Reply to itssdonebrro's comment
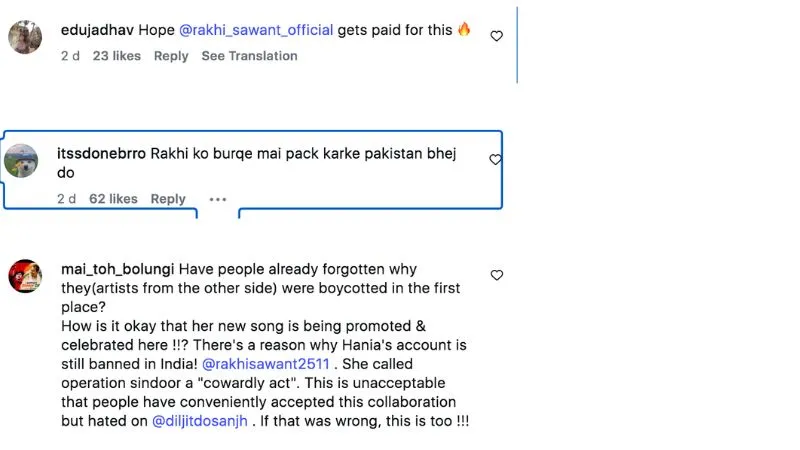Screen dimensions: 800x450 (168, 199)
